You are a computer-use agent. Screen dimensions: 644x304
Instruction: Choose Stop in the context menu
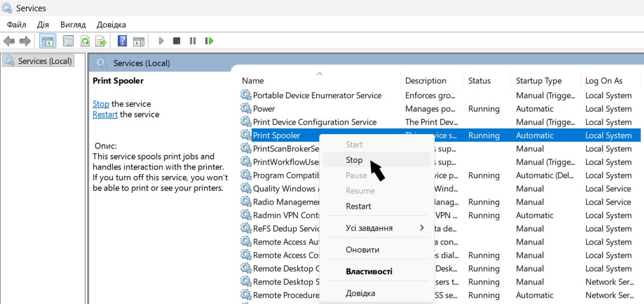[x=354, y=160]
